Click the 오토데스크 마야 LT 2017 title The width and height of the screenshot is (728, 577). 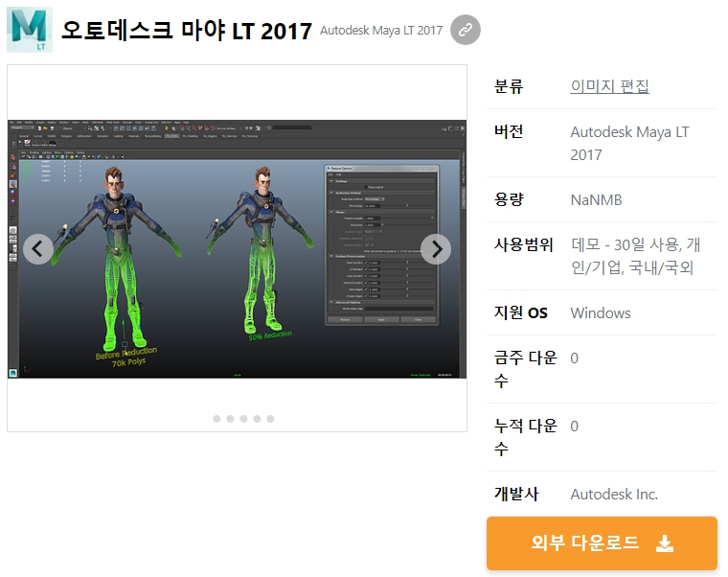[x=186, y=31]
